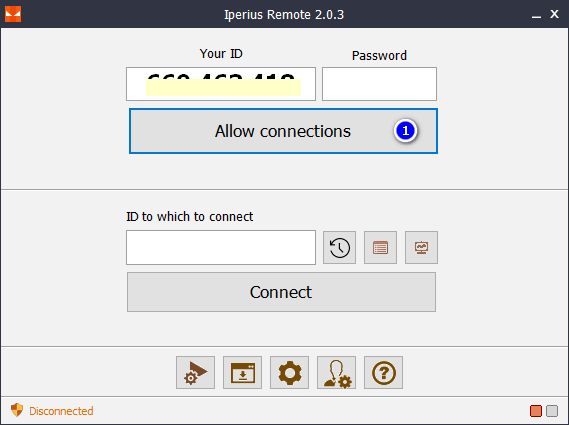
Task: Click the play-with-gear icon
Action: point(196,372)
